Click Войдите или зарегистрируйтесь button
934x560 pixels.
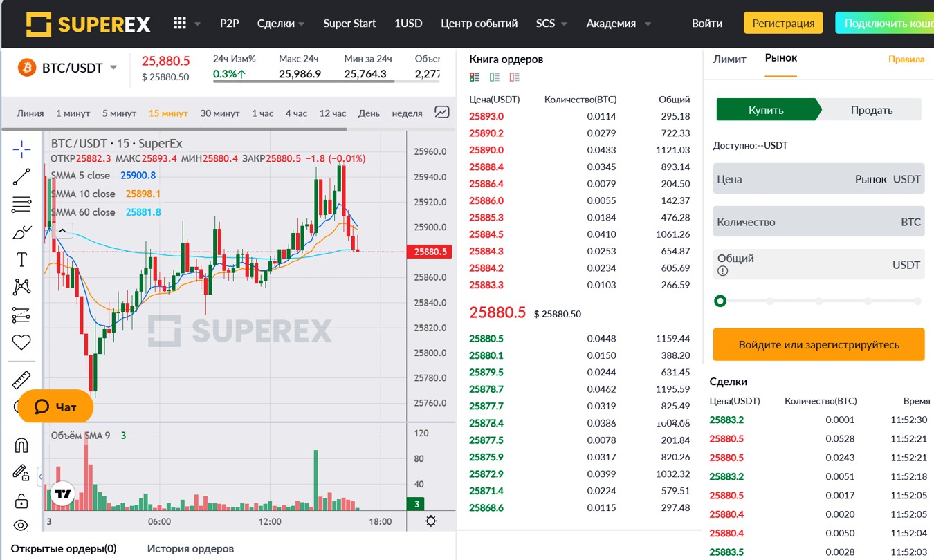[x=818, y=344]
